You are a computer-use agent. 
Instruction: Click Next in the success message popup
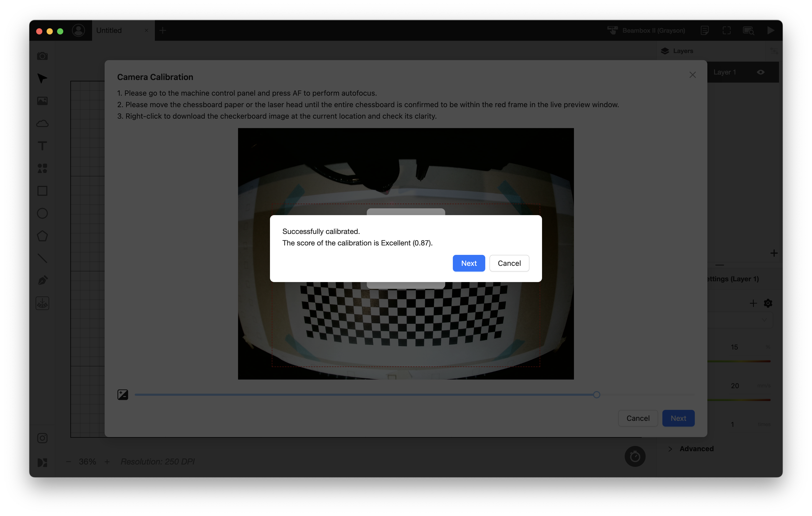coord(469,263)
